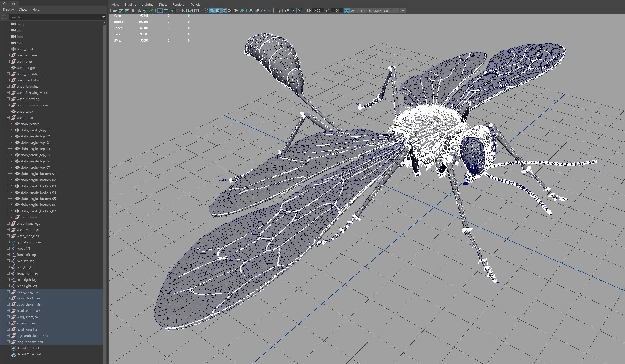The width and height of the screenshot is (625, 364).
Task: Toggle textured display mode
Action: point(230,11)
